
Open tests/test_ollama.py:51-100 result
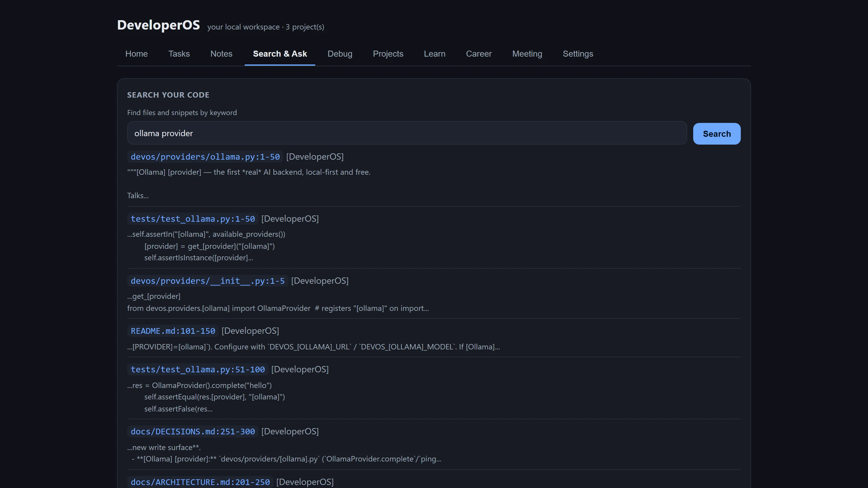tap(198, 369)
